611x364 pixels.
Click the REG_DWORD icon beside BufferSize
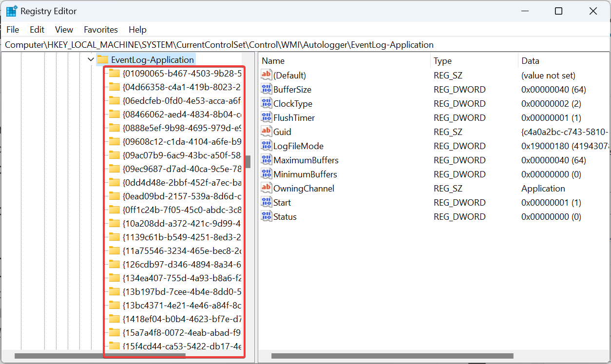point(266,89)
